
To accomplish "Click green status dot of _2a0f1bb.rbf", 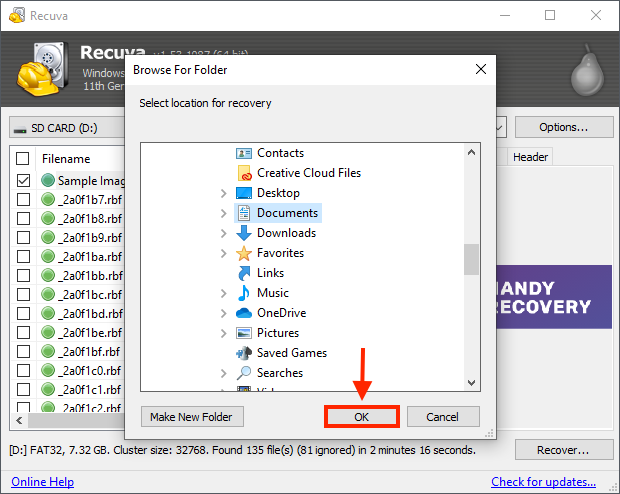I will 48,275.
